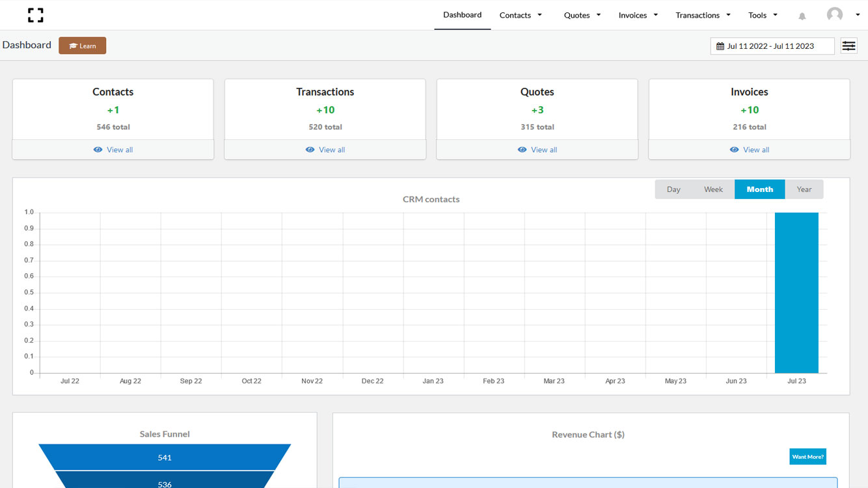
Task: Switch chart to Year view
Action: coord(804,189)
